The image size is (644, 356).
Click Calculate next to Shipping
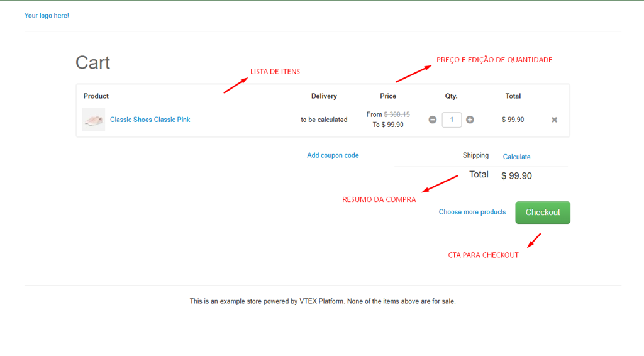(x=516, y=157)
